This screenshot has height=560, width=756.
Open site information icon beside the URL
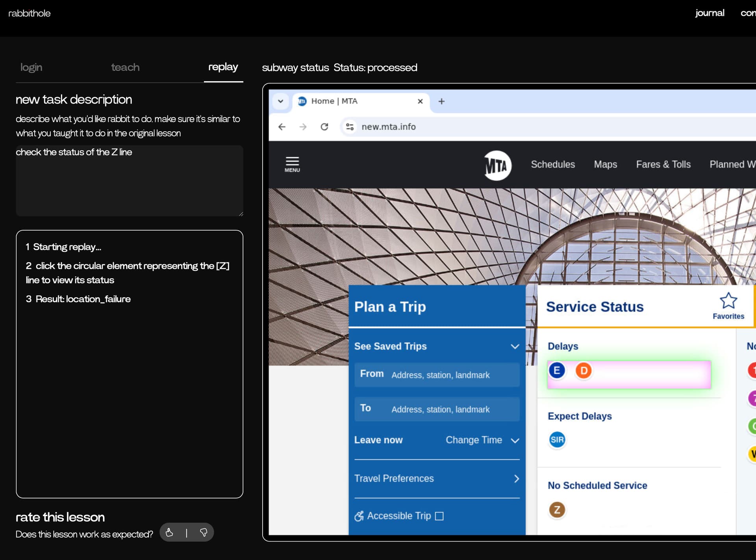(x=350, y=127)
